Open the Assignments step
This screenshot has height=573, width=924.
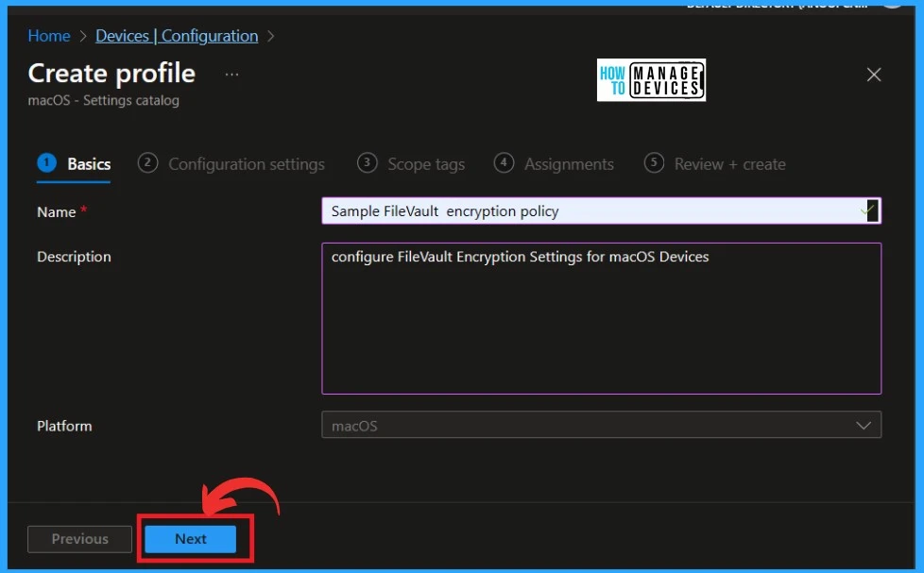tap(554, 163)
